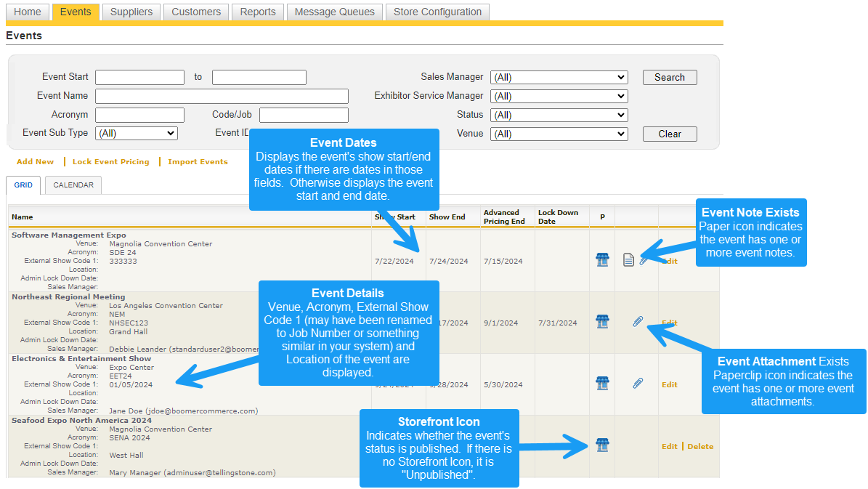Image resolution: width=868 pixels, height=489 pixels.
Task: Delete the Seafood Expo North America event
Action: tap(700, 446)
